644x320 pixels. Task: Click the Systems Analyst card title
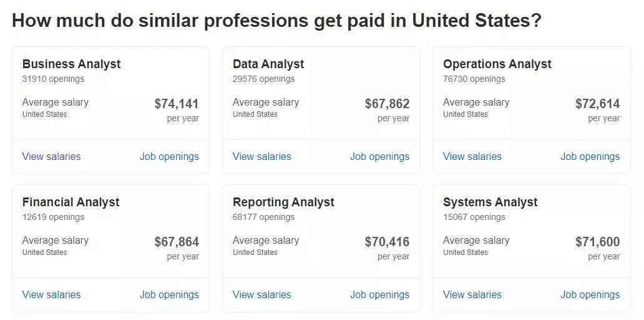point(490,202)
